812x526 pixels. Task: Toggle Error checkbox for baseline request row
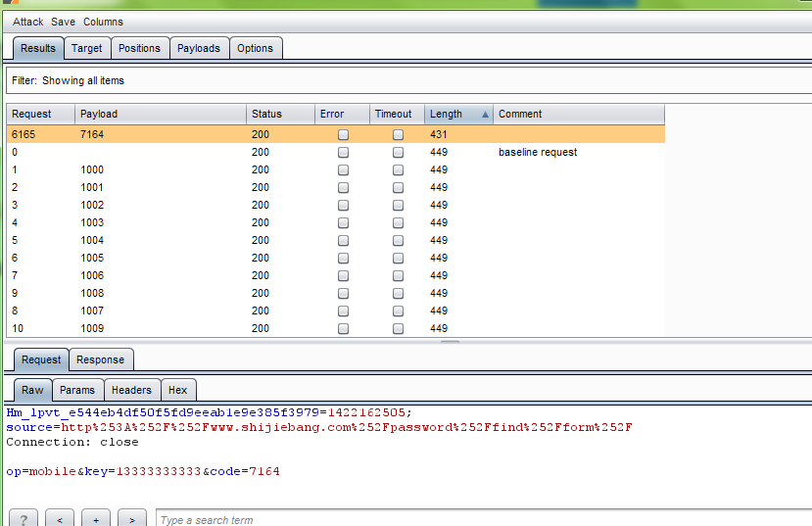(343, 152)
